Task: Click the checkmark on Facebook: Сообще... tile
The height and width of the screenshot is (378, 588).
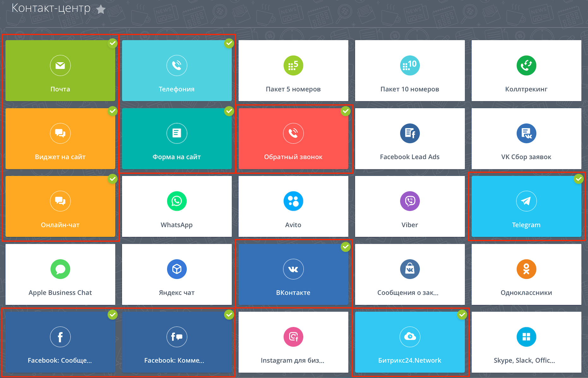Action: point(112,315)
